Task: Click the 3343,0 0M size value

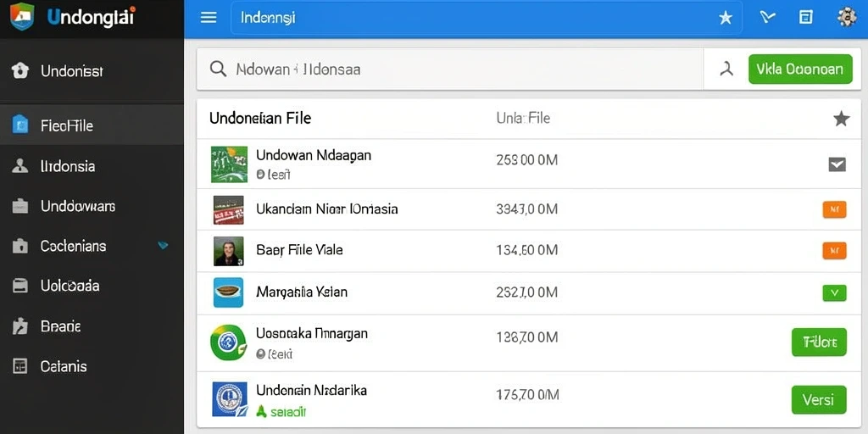Action: tap(527, 209)
